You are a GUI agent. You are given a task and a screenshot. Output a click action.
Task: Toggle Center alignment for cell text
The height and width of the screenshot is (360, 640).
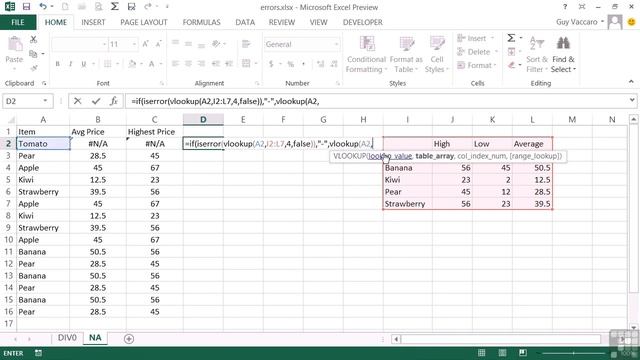(188, 64)
